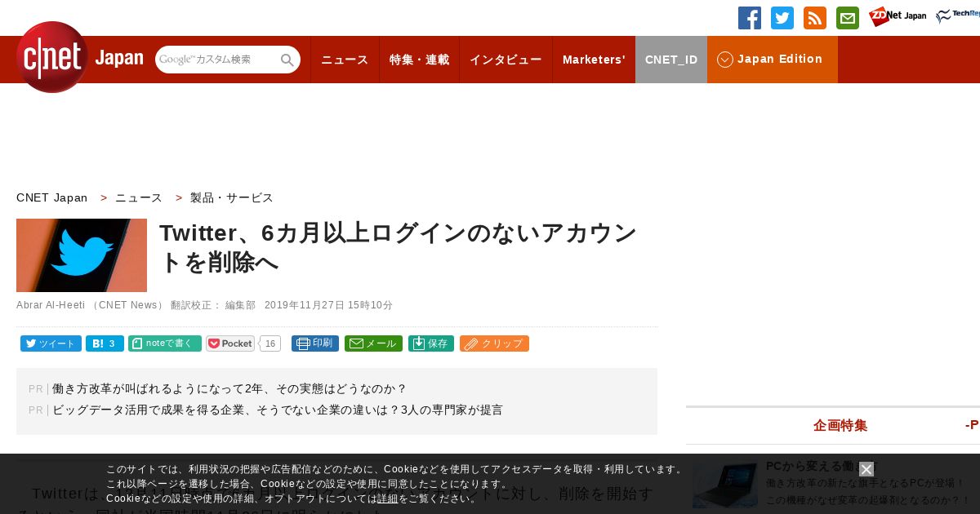The height and width of the screenshot is (514, 980).
Task: Open the Twitter bird article thumbnail
Action: click(82, 255)
